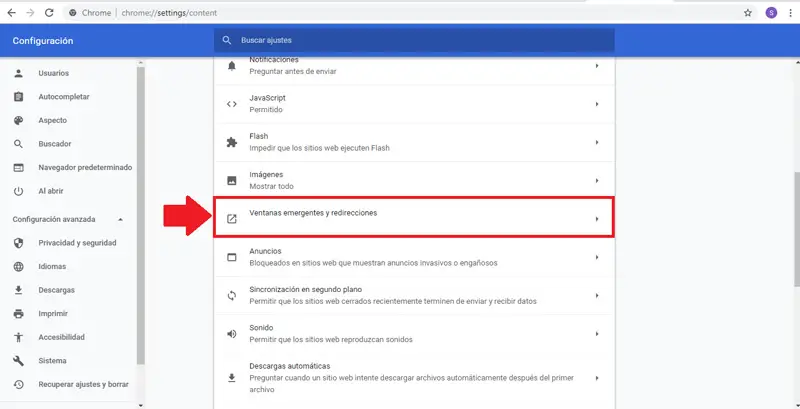Expand Descargas automáticas row arrow
The width and height of the screenshot is (800, 409).
(596, 378)
